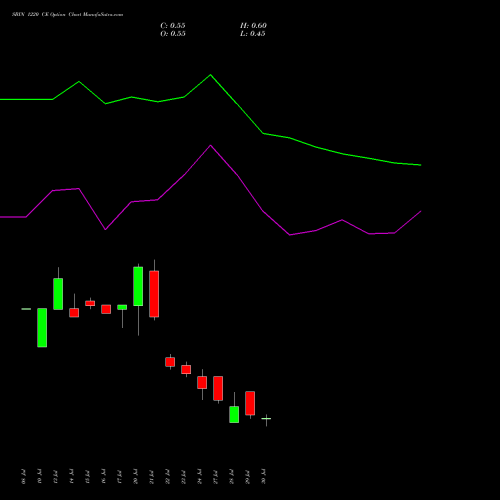Click the close value 'C: 0.55'
The height and width of the screenshot is (500, 500).
click(x=173, y=26)
